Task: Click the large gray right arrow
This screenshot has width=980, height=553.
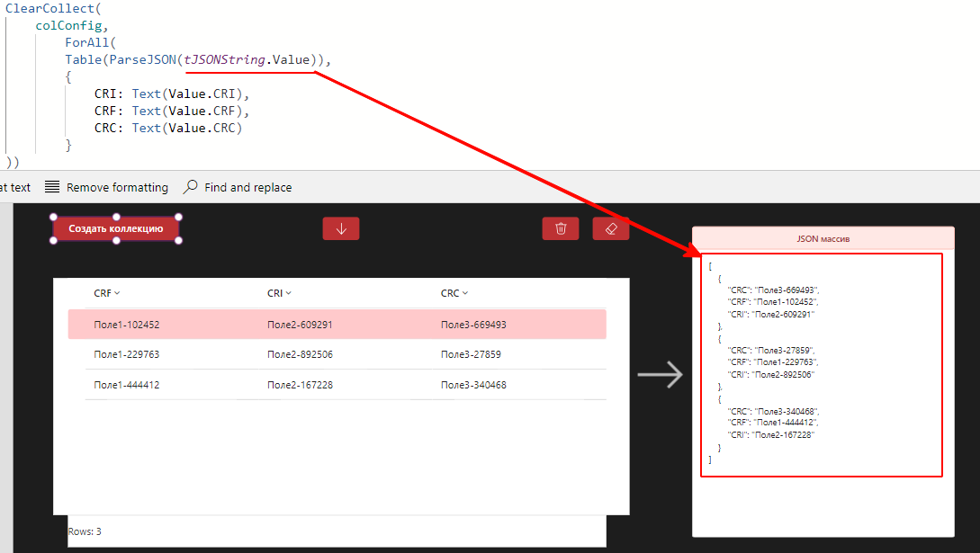Action: [661, 374]
